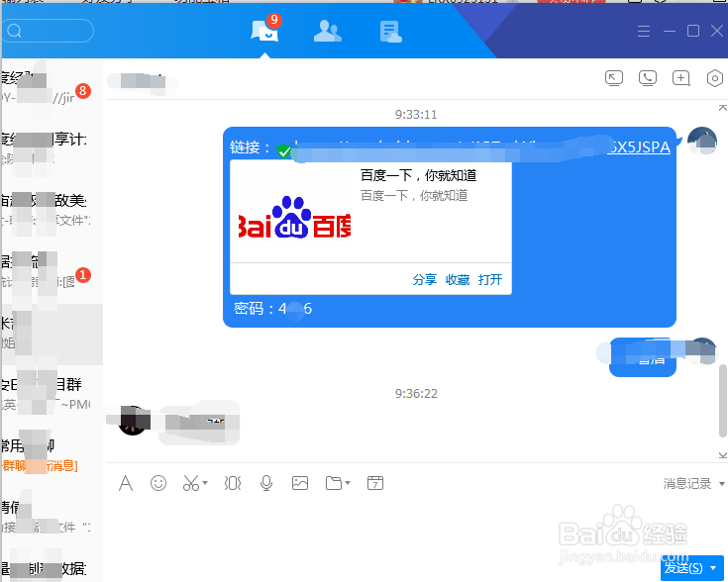Open the chat ending in 享计
The width and height of the screenshot is (728, 582).
pos(52,148)
